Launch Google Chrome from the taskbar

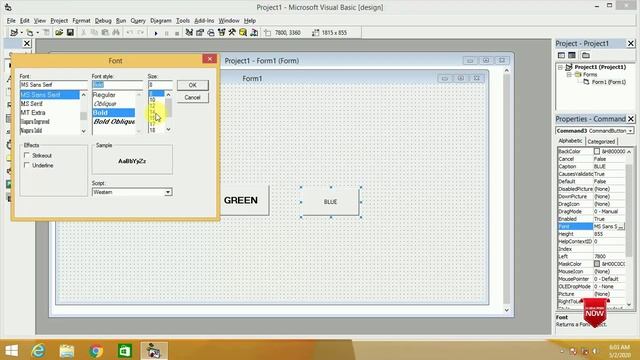point(96,351)
